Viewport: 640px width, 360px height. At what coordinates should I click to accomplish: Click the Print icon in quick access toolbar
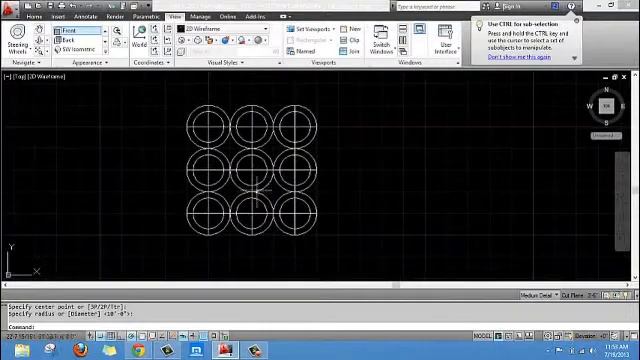click(61, 6)
